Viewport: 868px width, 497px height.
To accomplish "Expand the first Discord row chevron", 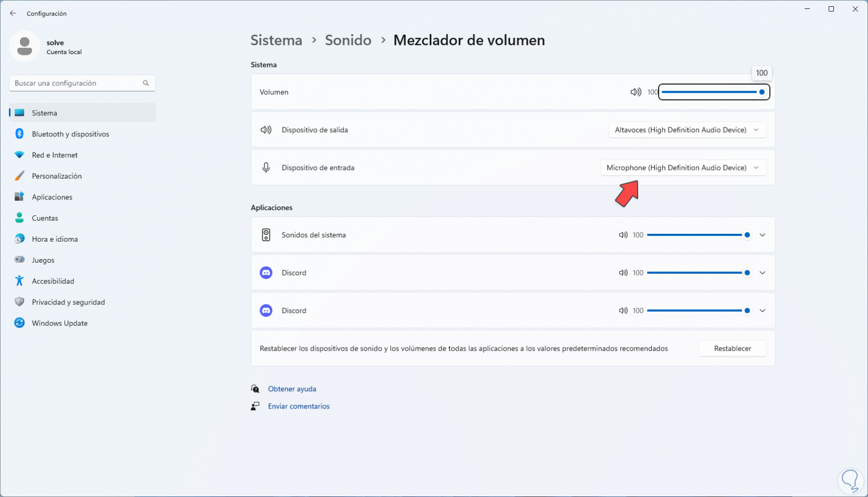I will tap(762, 273).
